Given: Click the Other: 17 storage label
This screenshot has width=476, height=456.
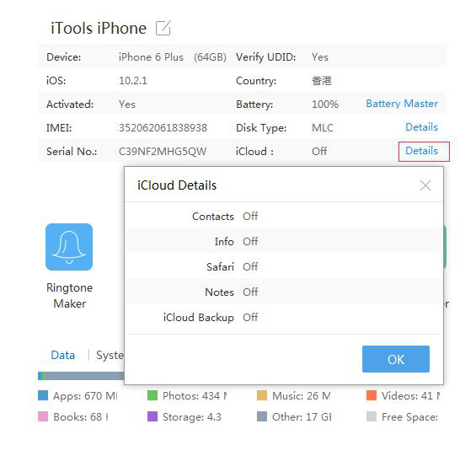Looking at the screenshot, I should click(302, 417).
